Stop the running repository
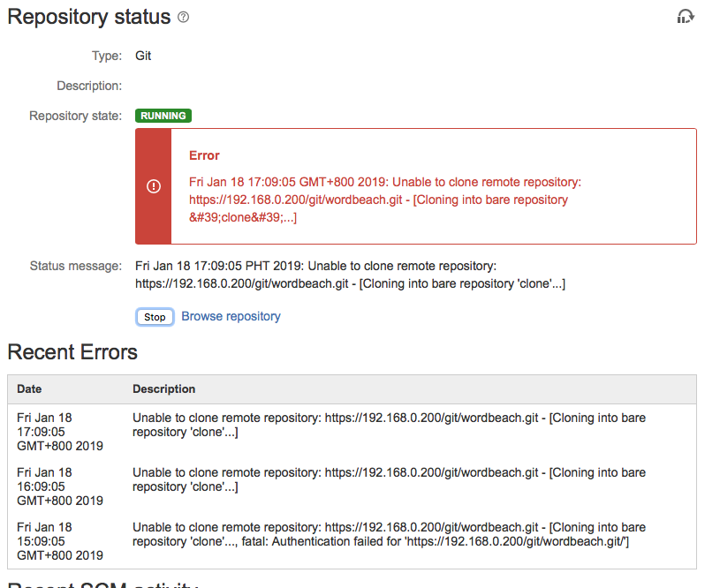 pos(155,317)
